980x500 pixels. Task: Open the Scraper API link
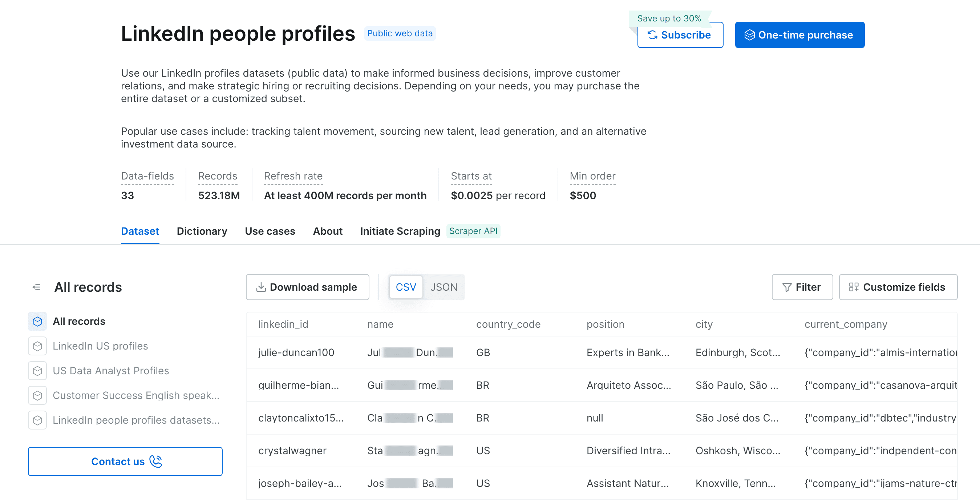pos(473,231)
